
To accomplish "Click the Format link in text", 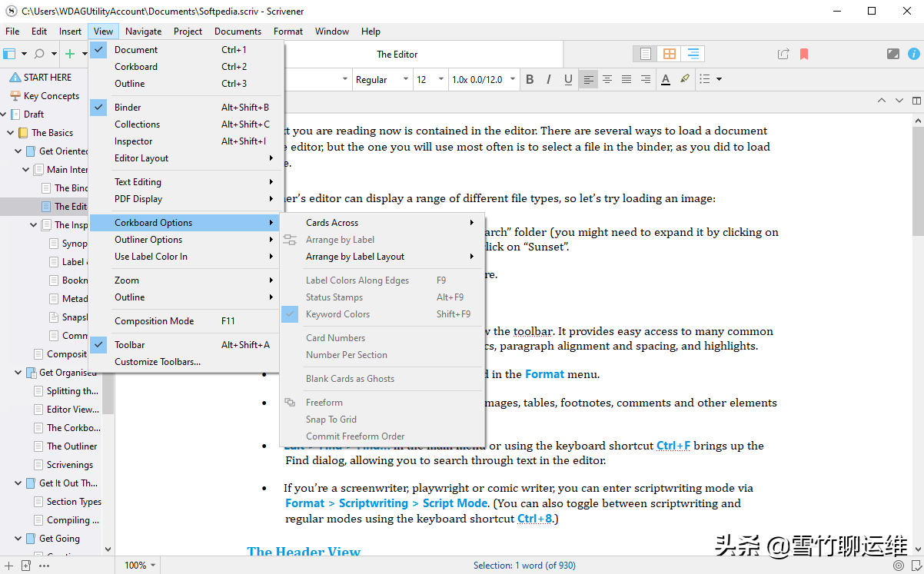I will [544, 374].
